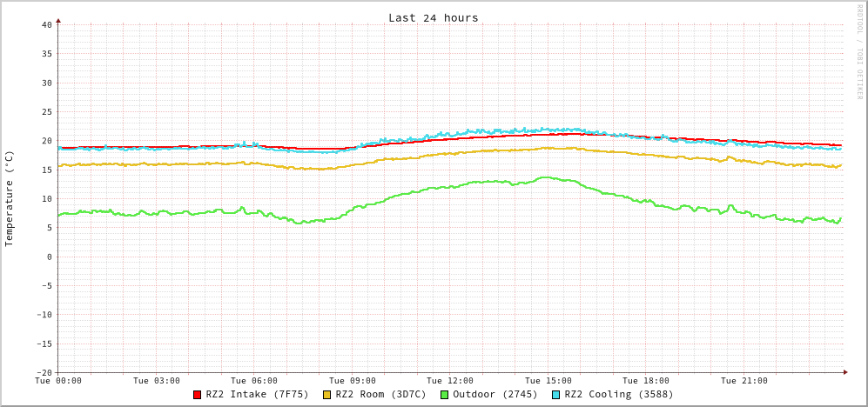Click the Tue 00:00 x-axis label
The image size is (868, 407).
point(58,381)
